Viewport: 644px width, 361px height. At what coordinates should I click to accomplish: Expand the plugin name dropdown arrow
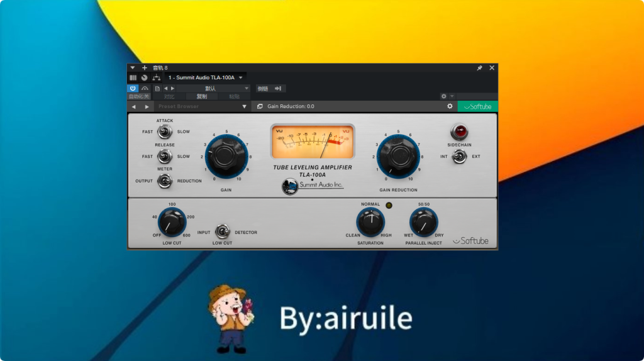[241, 77]
